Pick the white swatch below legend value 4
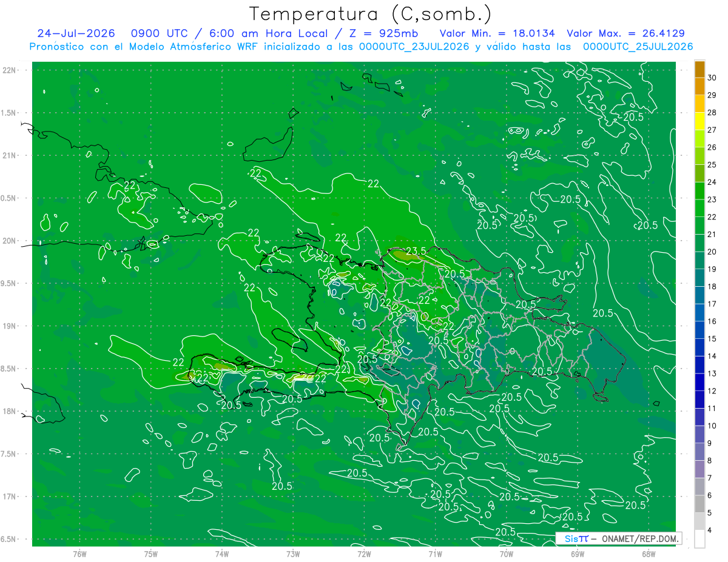728x562 pixels. (699, 539)
